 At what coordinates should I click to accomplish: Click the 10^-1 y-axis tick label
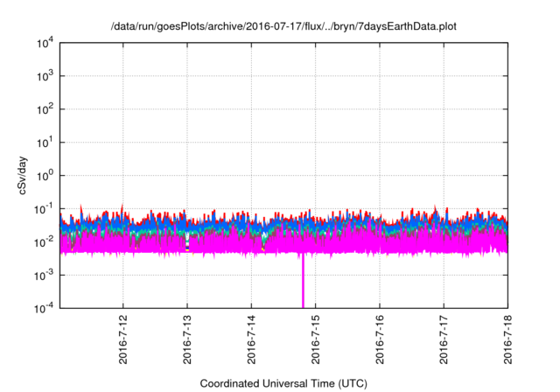(44, 209)
